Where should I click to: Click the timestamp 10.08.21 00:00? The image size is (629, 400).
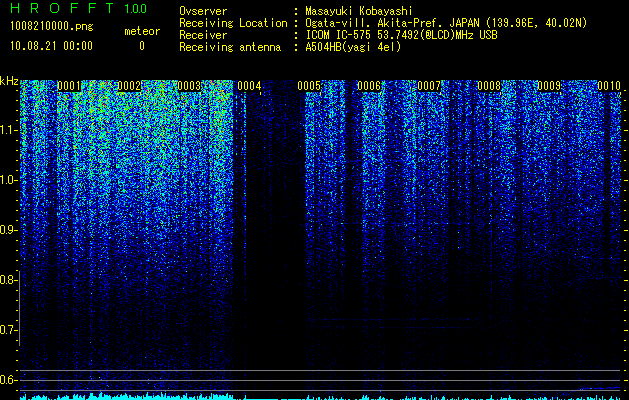(51, 46)
